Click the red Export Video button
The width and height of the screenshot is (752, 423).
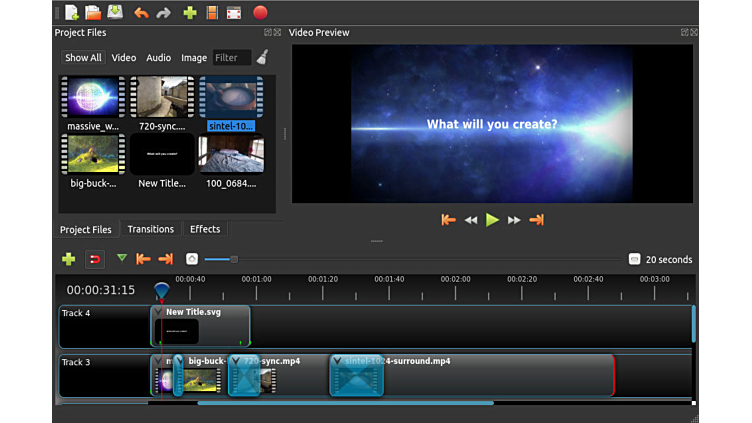coord(260,13)
